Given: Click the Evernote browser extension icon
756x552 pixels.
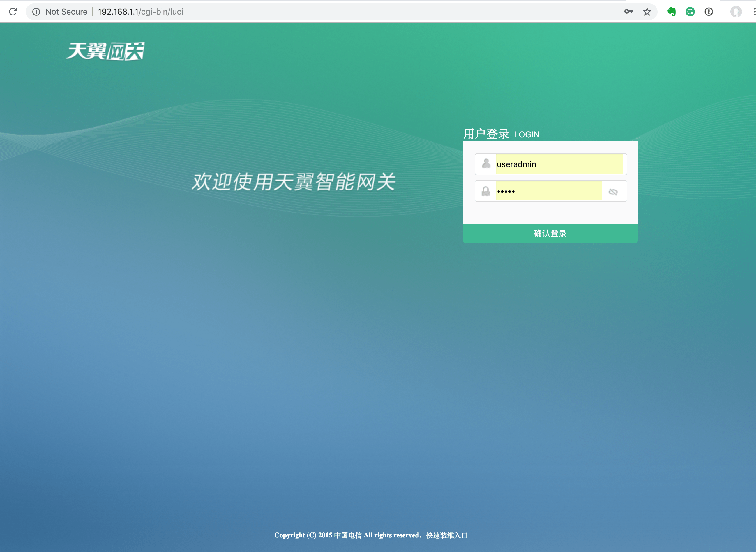Looking at the screenshot, I should pos(672,11).
